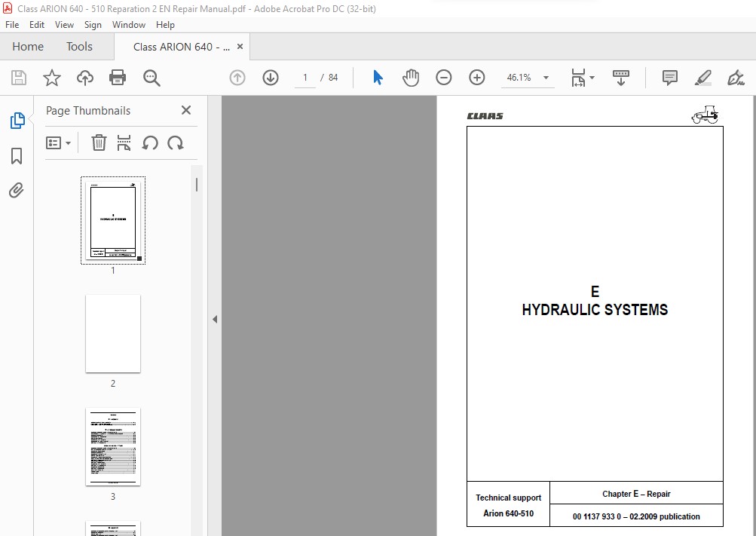Select the arrow selection tool
The image size is (756, 536).
378,78
